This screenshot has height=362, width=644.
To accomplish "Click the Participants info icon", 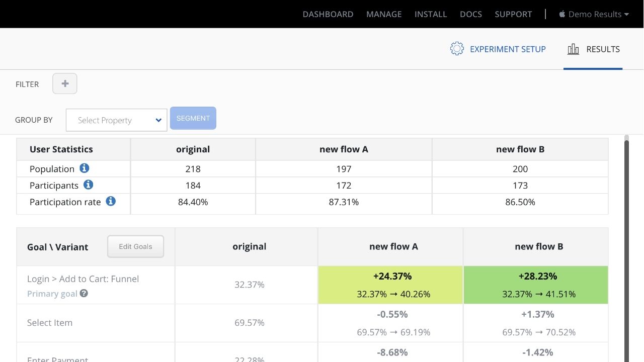I will [x=88, y=185].
